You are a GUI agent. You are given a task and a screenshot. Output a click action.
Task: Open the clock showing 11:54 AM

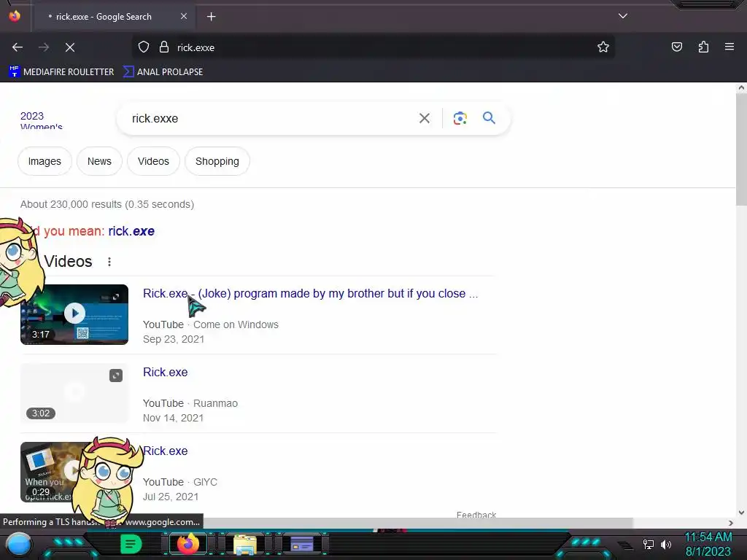point(708,544)
